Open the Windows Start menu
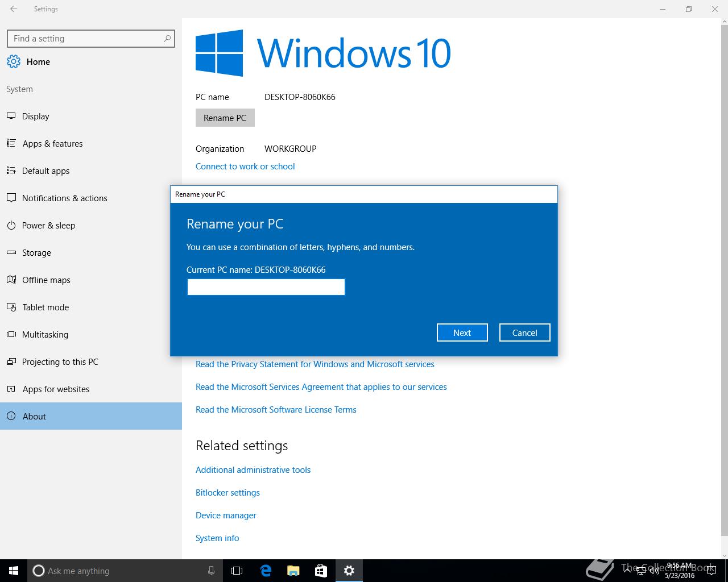The height and width of the screenshot is (582, 728). click(x=14, y=571)
